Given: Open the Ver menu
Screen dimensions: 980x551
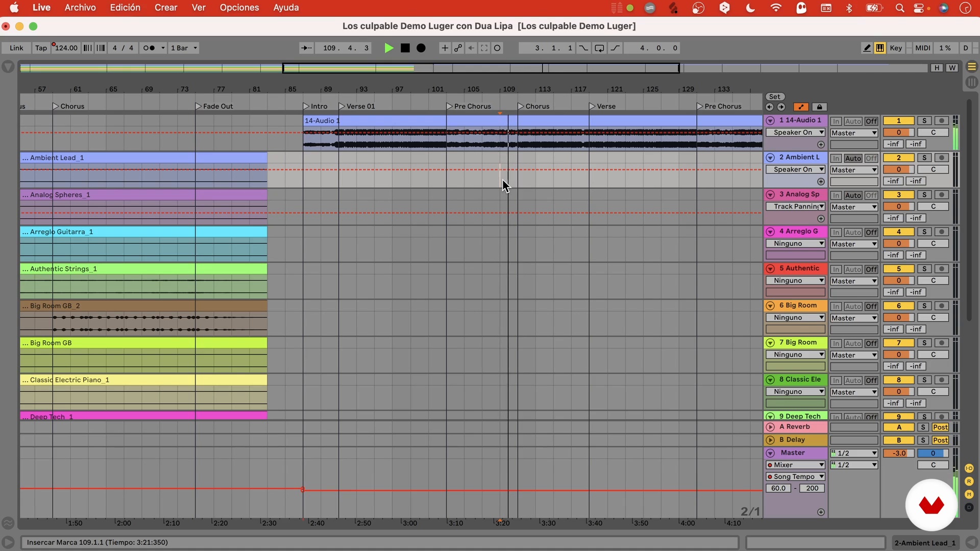Looking at the screenshot, I should click(x=199, y=8).
